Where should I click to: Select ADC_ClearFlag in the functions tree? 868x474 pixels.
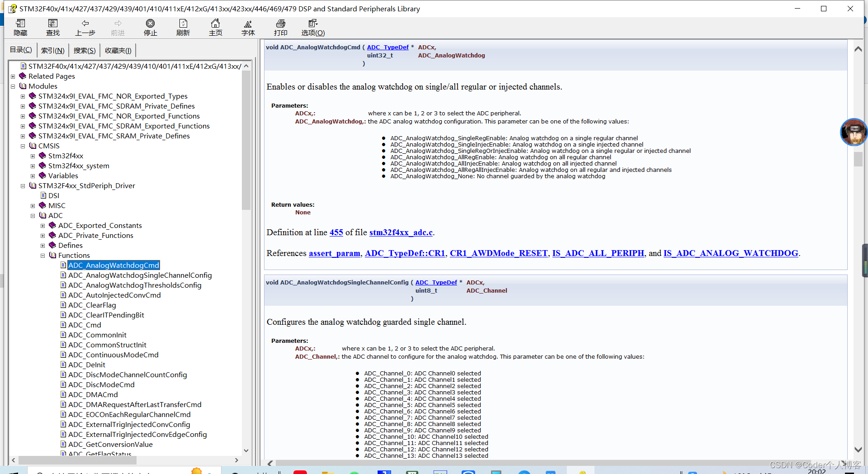(92, 305)
